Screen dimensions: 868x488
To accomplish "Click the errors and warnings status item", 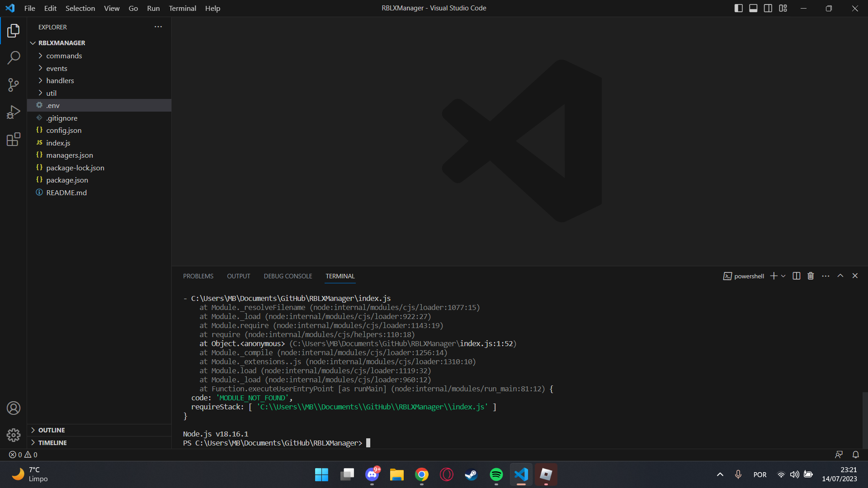I will tap(24, 455).
